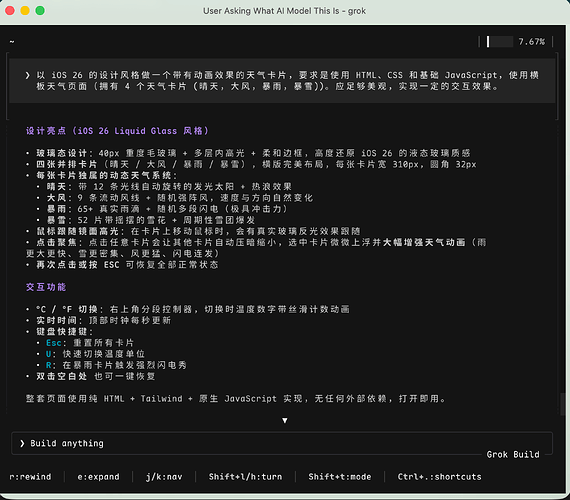
Task: Click the Ctrl+.:shortcuts hint
Action: [x=439, y=477]
